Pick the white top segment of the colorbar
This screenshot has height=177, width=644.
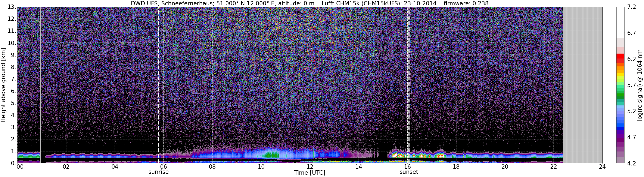[620, 22]
